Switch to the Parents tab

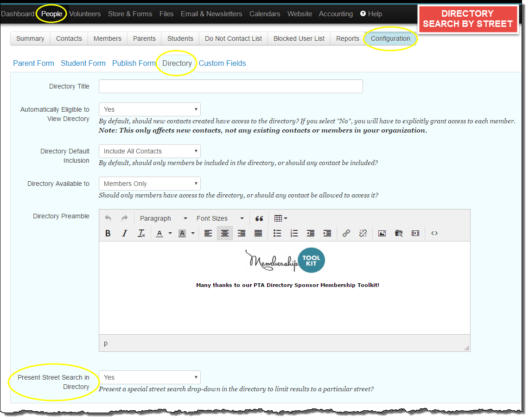tap(144, 38)
